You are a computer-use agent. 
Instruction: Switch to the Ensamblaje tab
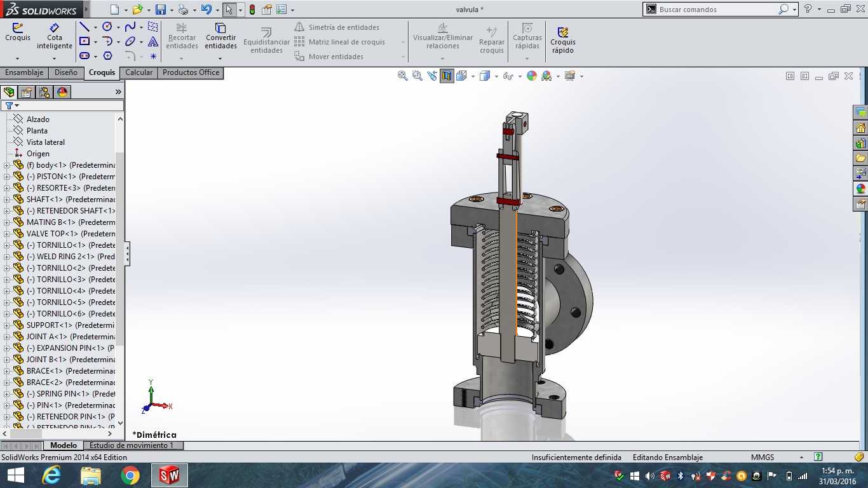click(x=24, y=72)
